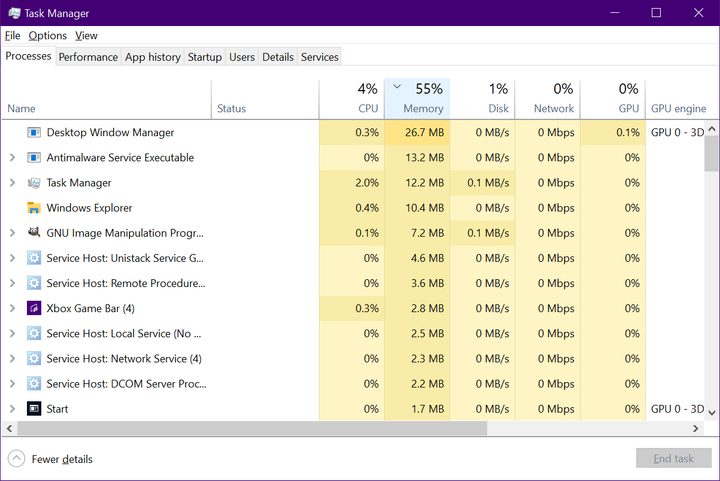Screen dimensions: 720x481
Task: Sort by the Status column header
Action: click(x=265, y=100)
